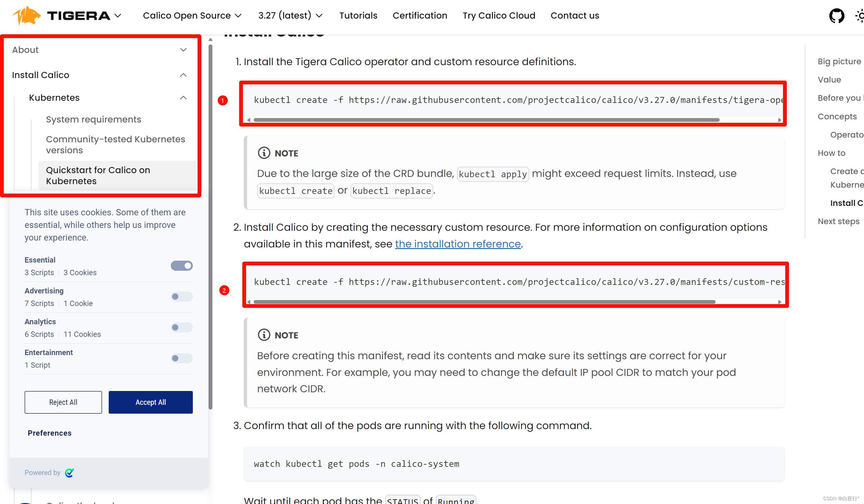
Task: Collapse the Install Calico section chevron
Action: [x=183, y=75]
